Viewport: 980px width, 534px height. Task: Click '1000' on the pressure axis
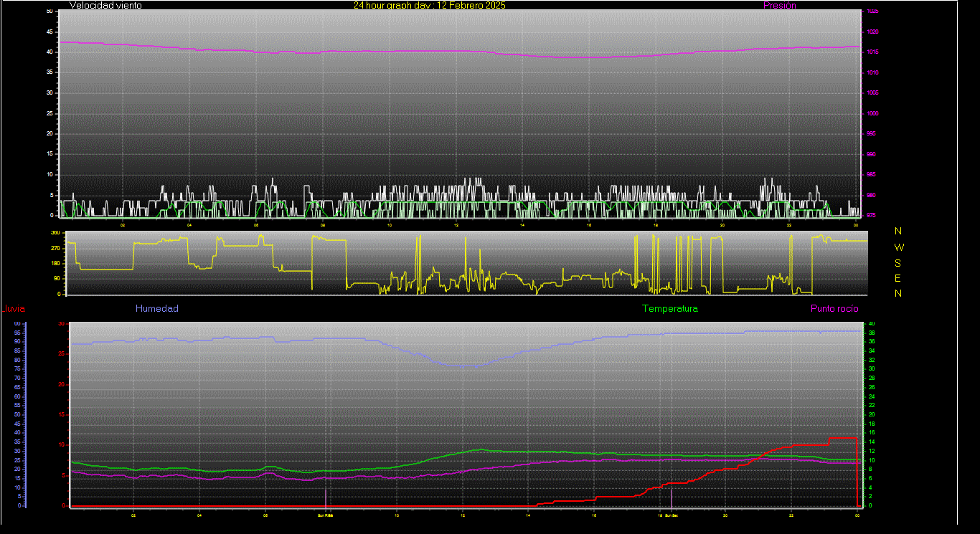point(872,113)
